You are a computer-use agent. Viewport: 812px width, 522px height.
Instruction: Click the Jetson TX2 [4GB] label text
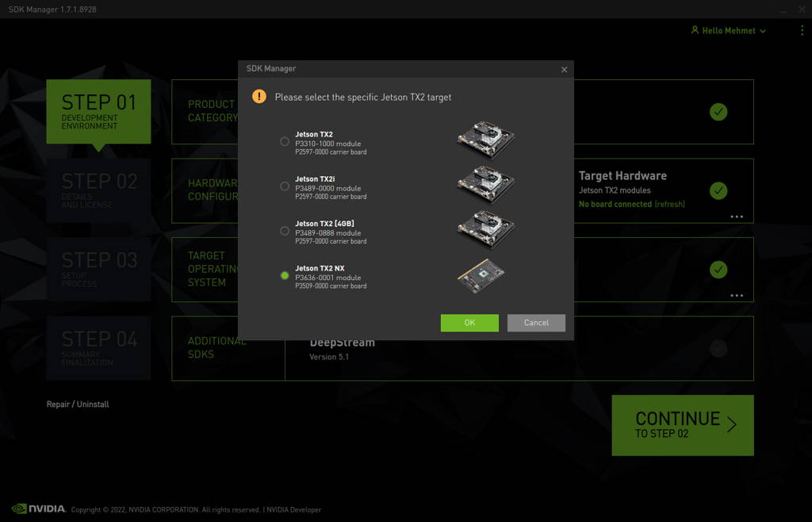[324, 224]
